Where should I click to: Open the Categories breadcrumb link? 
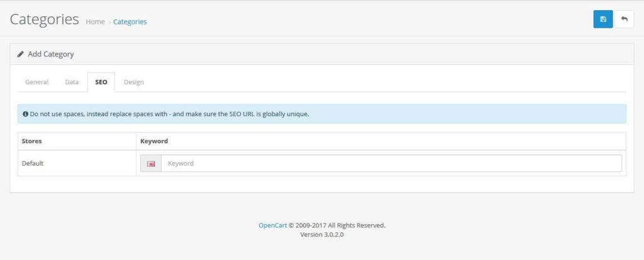click(130, 22)
